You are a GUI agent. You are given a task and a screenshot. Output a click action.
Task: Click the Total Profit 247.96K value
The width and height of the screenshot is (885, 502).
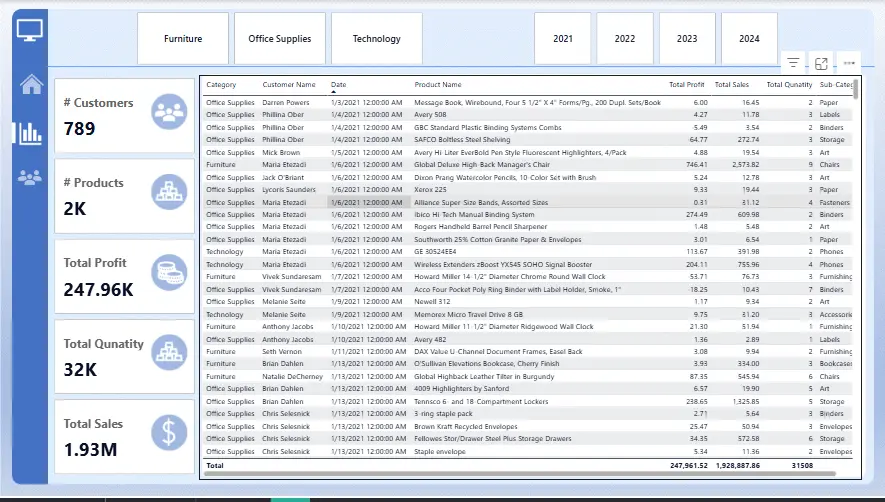[x=98, y=290]
